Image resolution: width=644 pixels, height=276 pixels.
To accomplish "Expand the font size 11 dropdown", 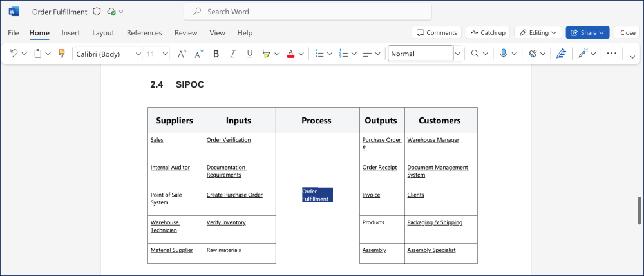I will click(165, 54).
